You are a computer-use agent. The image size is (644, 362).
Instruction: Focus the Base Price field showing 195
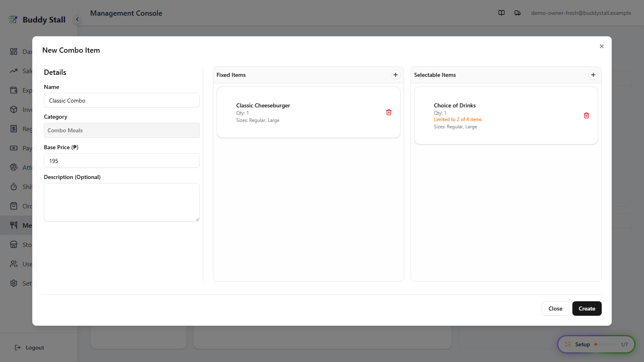tap(122, 160)
